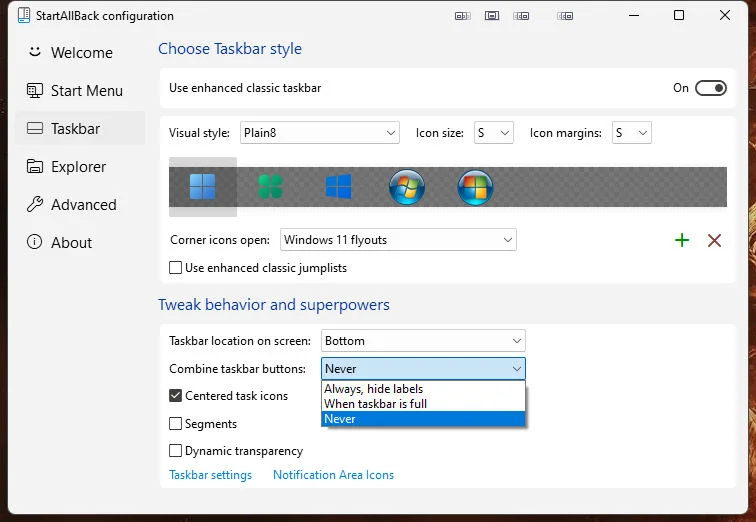Open the Taskbar location on screen dropdown
756x522 pixels.
coord(423,341)
